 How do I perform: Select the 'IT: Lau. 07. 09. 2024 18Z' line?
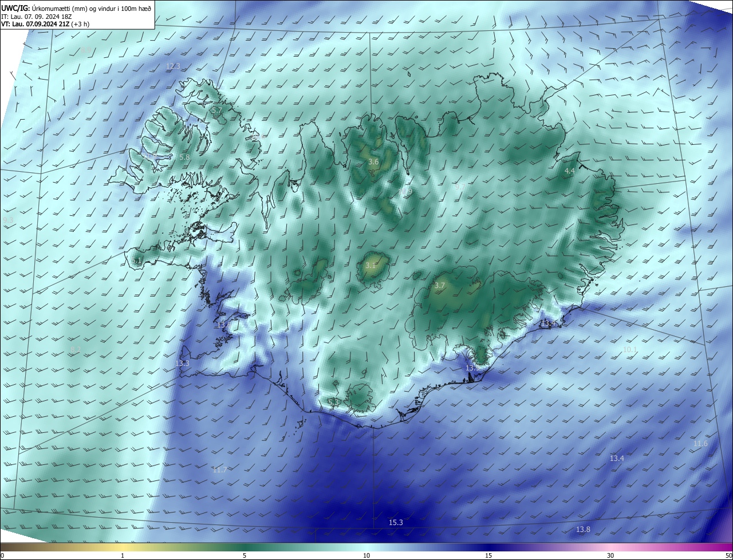coord(36,16)
